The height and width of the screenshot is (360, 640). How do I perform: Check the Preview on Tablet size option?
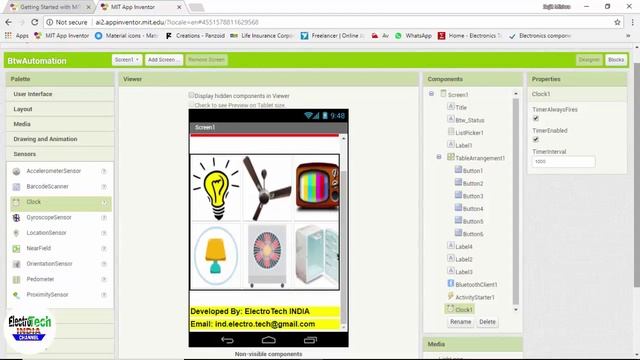point(191,105)
